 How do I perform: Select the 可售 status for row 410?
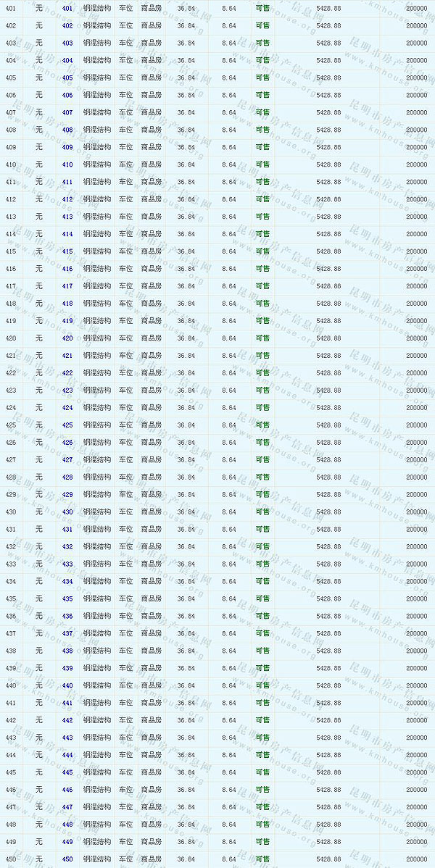pos(262,164)
